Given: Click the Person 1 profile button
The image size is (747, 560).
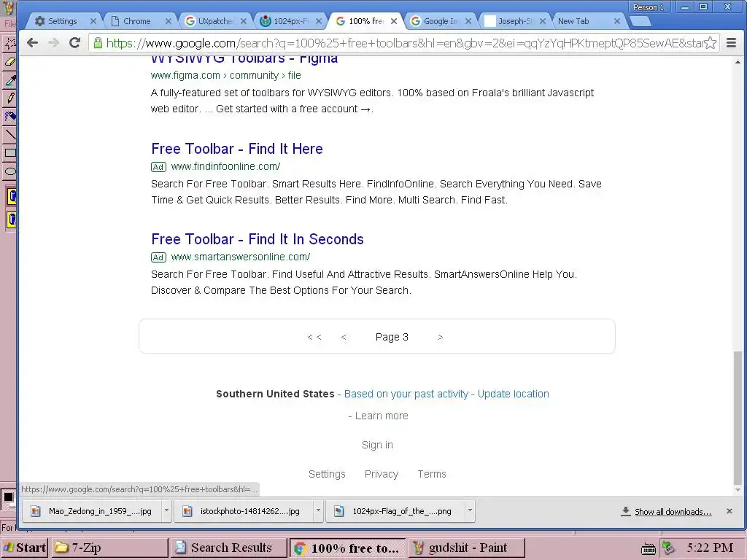Looking at the screenshot, I should coord(648,7).
